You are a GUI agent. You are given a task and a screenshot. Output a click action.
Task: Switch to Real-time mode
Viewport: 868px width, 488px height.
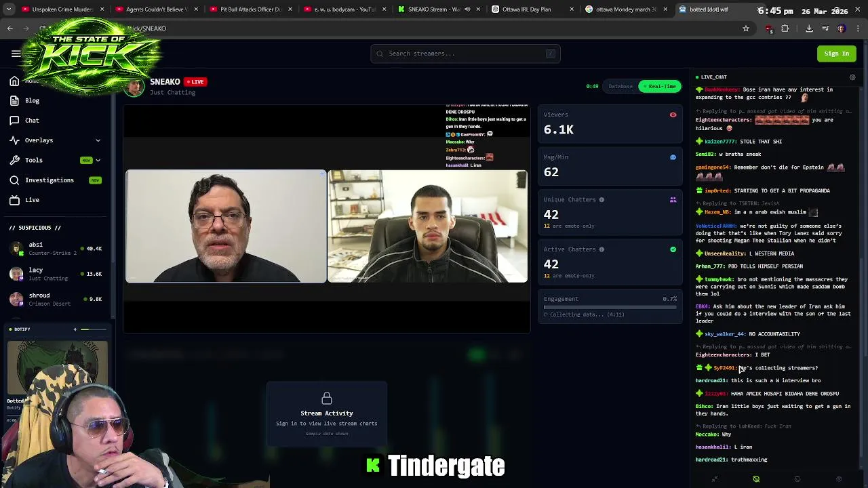(x=659, y=86)
